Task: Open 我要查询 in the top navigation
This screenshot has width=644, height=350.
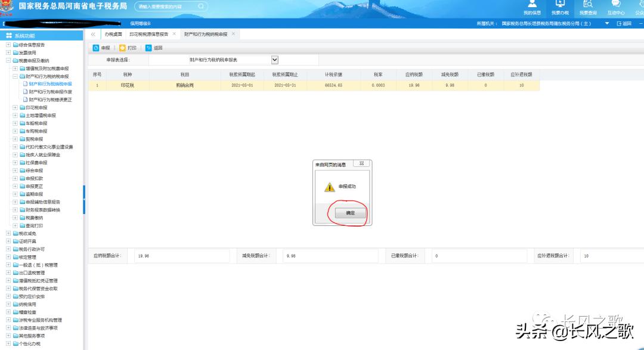Action: coord(588,8)
